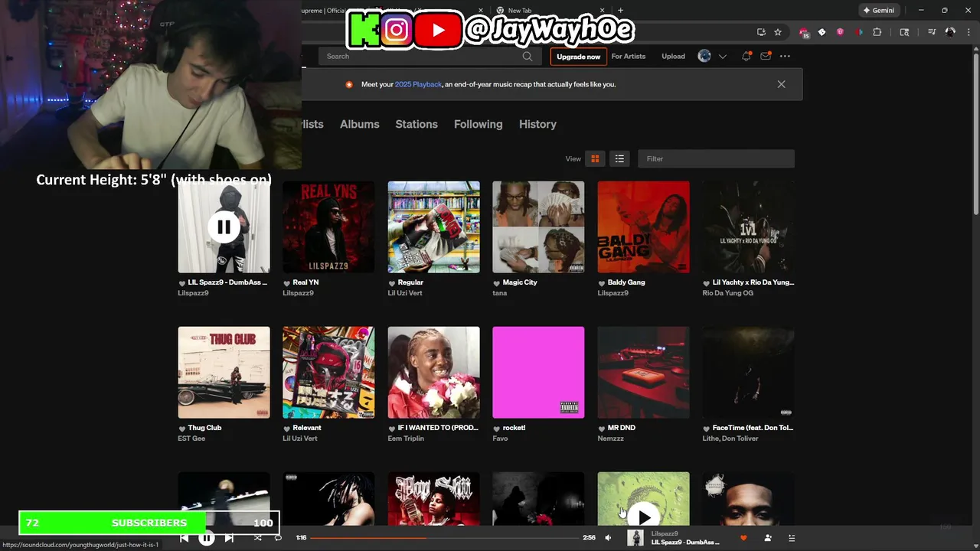
Task: Open the pink U shield extension
Action: coord(841,32)
